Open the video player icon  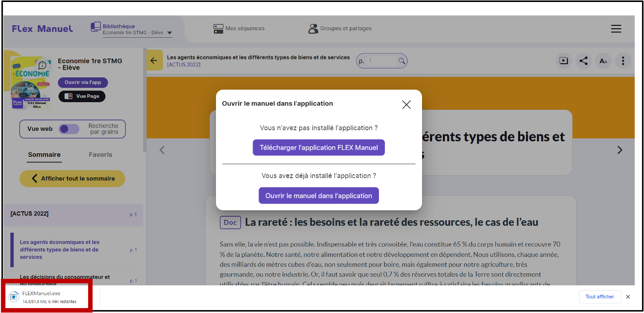point(563,61)
